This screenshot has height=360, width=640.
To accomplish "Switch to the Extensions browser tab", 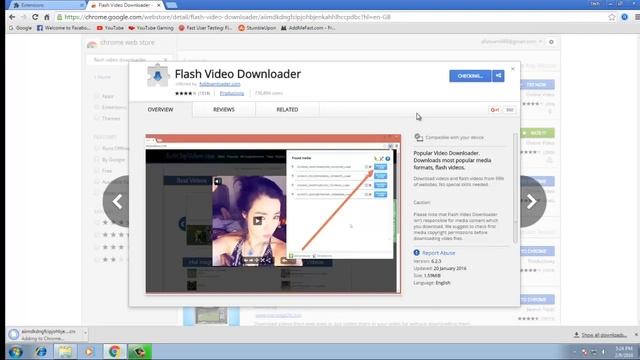I will tap(47, 5).
